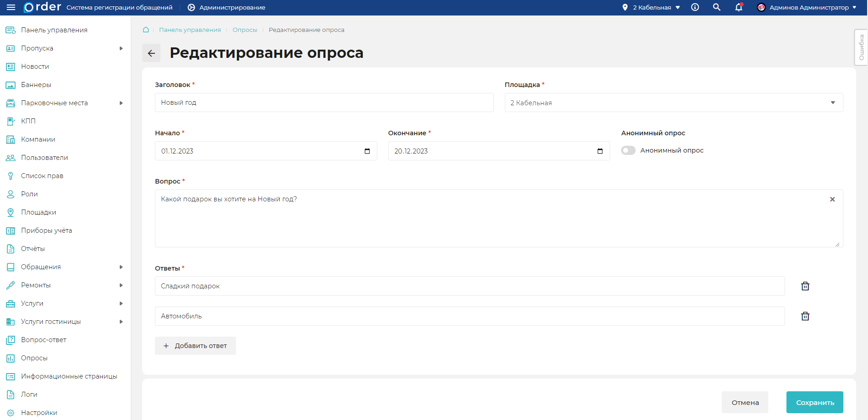The image size is (868, 420).
Task: Click the notifications bell icon
Action: pos(738,7)
